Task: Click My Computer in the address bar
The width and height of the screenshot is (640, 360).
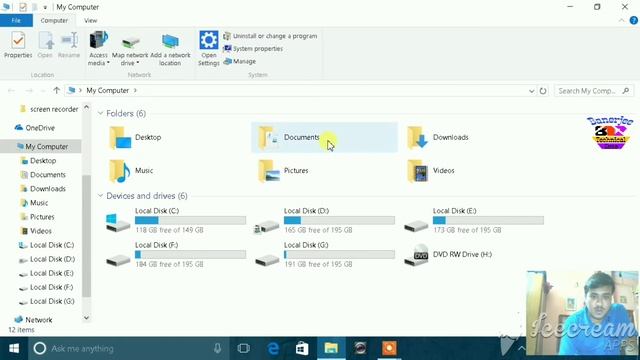Action: [107, 91]
